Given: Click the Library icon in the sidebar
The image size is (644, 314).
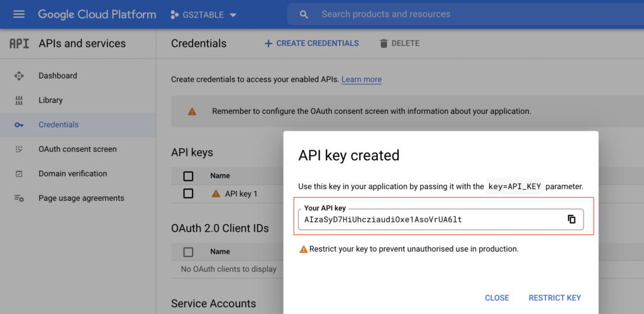Looking at the screenshot, I should 19,100.
